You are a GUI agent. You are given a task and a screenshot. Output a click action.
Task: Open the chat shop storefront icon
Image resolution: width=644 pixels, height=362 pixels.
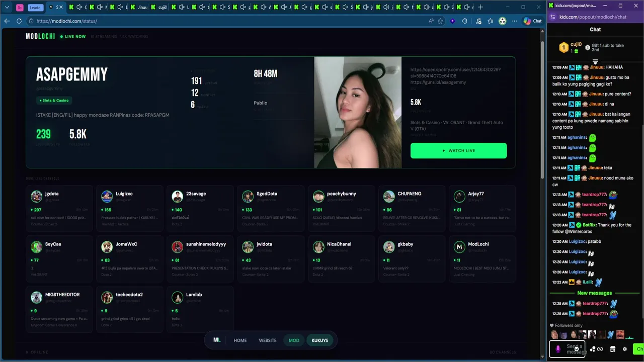(x=613, y=349)
